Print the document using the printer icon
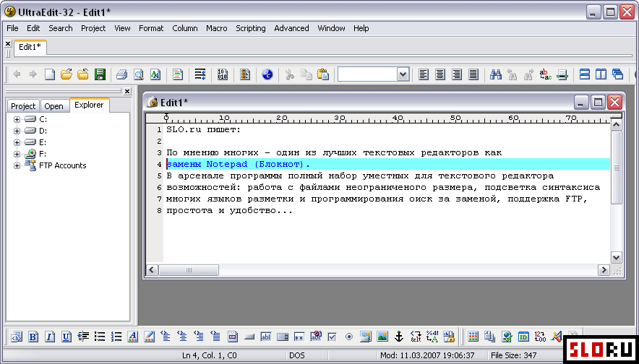The width and height of the screenshot is (639, 364). pos(122,74)
